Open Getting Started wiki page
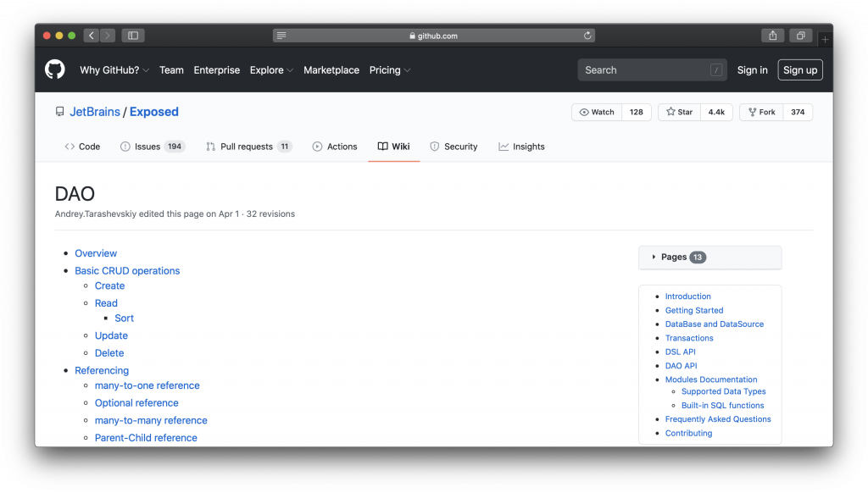 694,310
